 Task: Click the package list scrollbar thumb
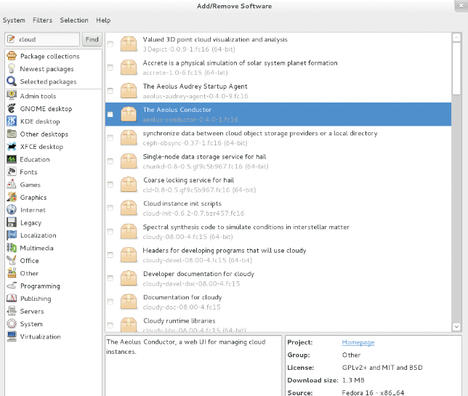pos(456,68)
